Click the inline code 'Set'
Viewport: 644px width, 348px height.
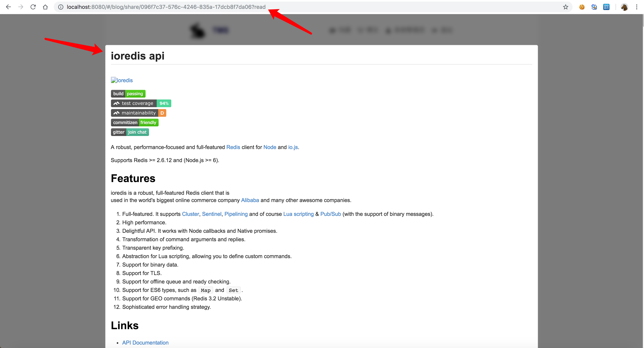[x=233, y=290]
